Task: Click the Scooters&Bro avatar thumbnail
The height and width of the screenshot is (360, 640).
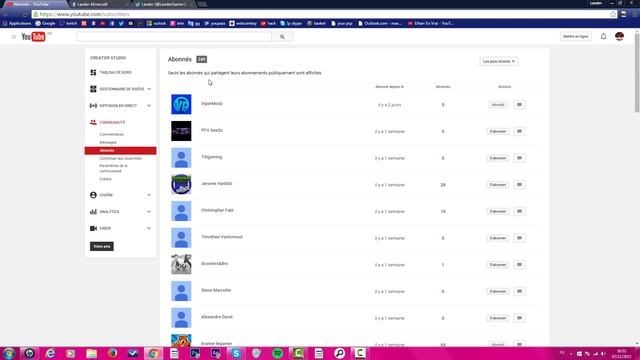Action: pos(181,264)
